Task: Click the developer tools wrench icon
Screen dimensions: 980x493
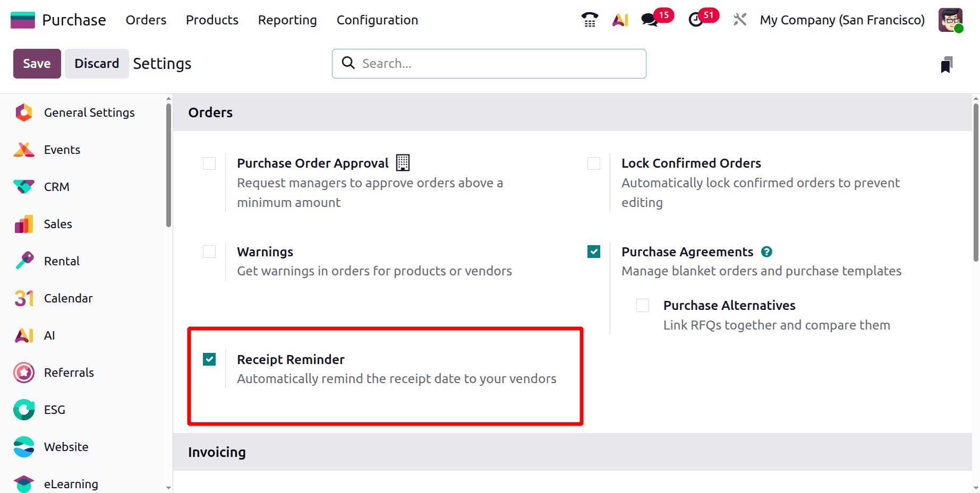Action: click(x=739, y=20)
